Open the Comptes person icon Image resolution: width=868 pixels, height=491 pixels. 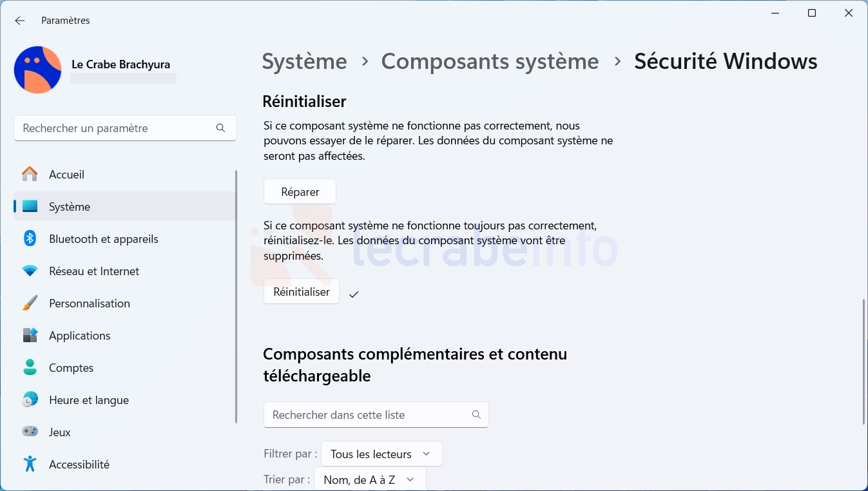coord(30,367)
